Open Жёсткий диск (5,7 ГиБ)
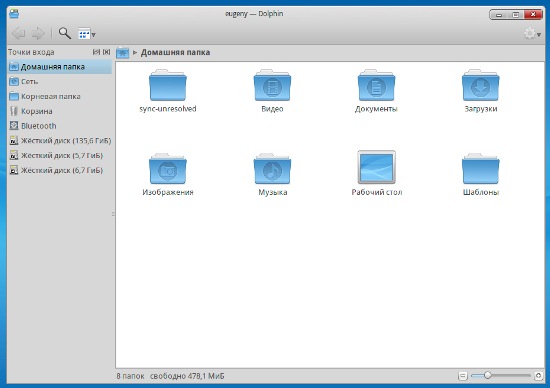The image size is (550, 388). (x=60, y=155)
